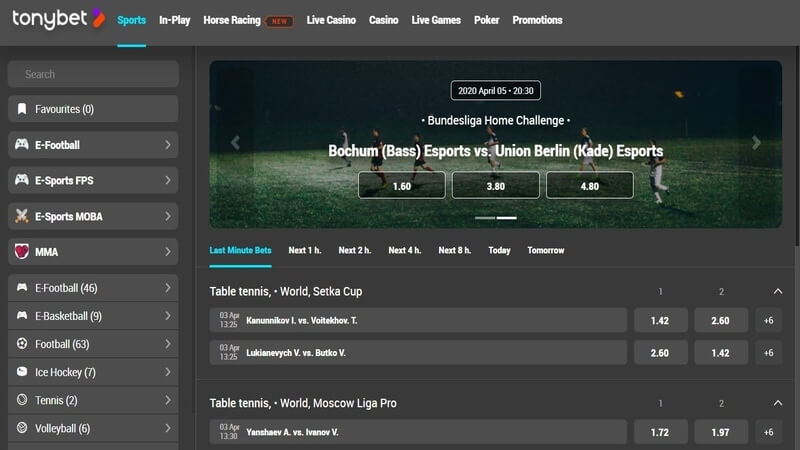Collapse the Moscow Liga Pro section

[x=778, y=403]
